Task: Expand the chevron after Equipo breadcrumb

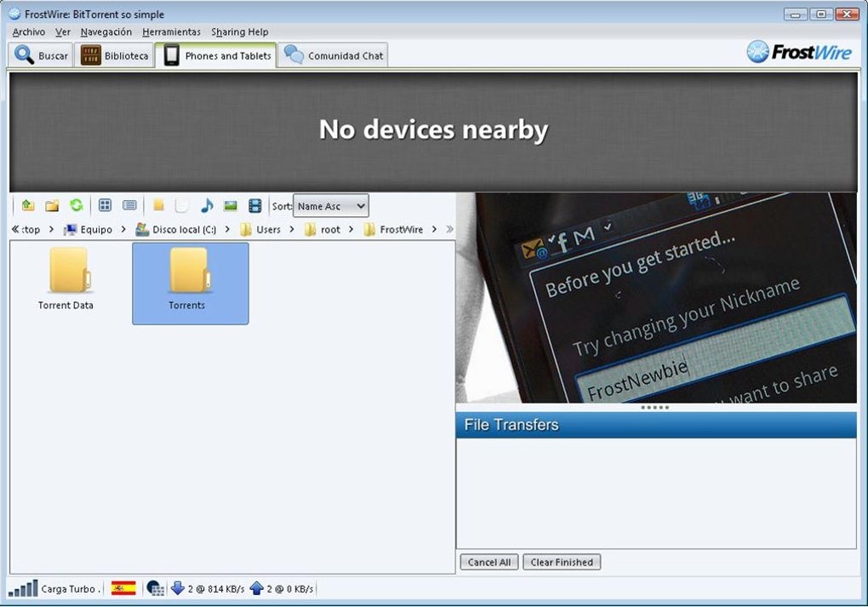Action: tap(123, 229)
